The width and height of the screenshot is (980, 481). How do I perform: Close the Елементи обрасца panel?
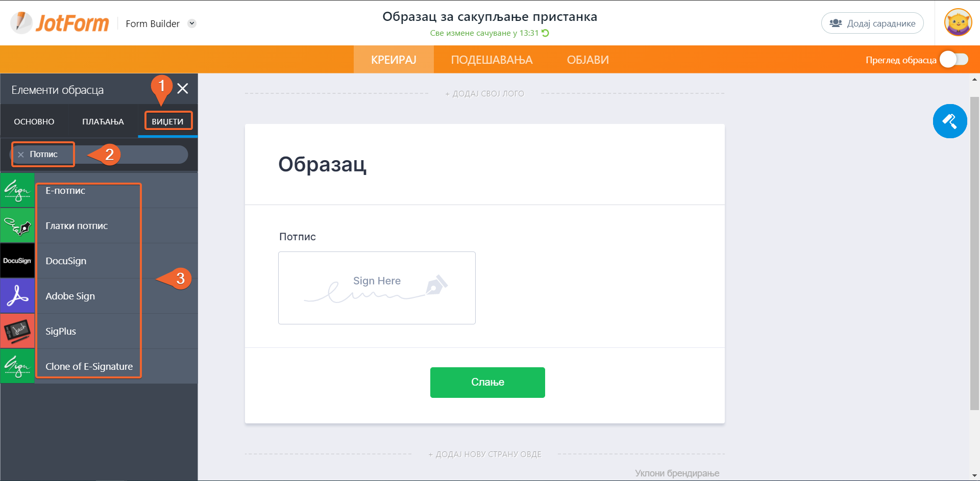183,89
